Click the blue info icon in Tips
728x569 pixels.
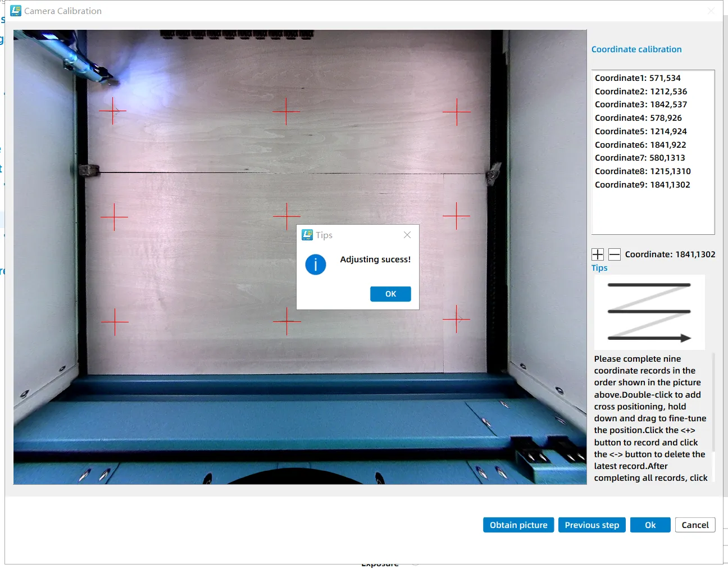coord(316,264)
